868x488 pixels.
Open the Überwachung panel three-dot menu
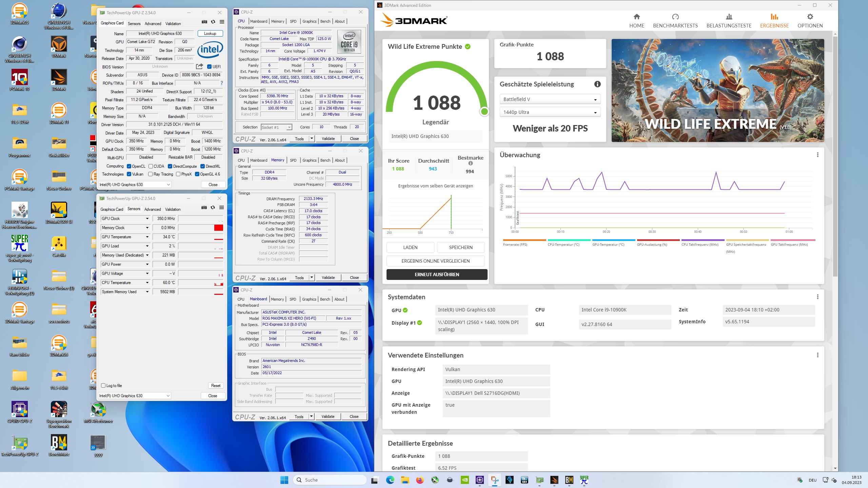817,155
